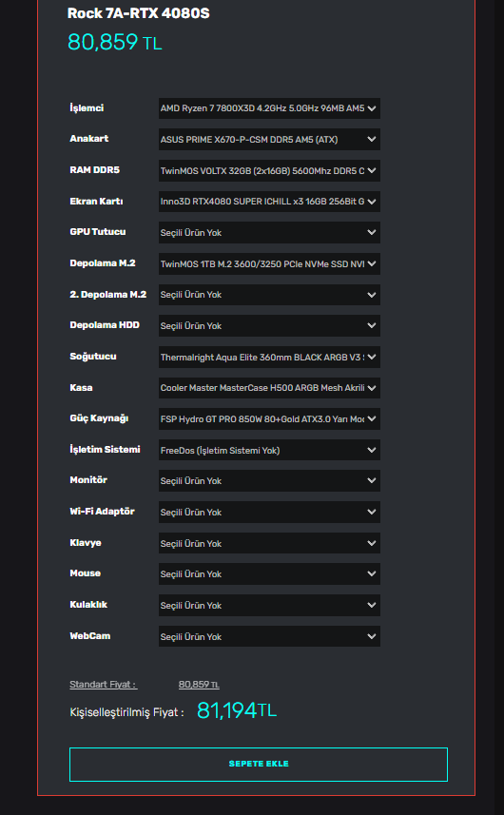Click the large 80,859 TL header price

[x=114, y=42]
